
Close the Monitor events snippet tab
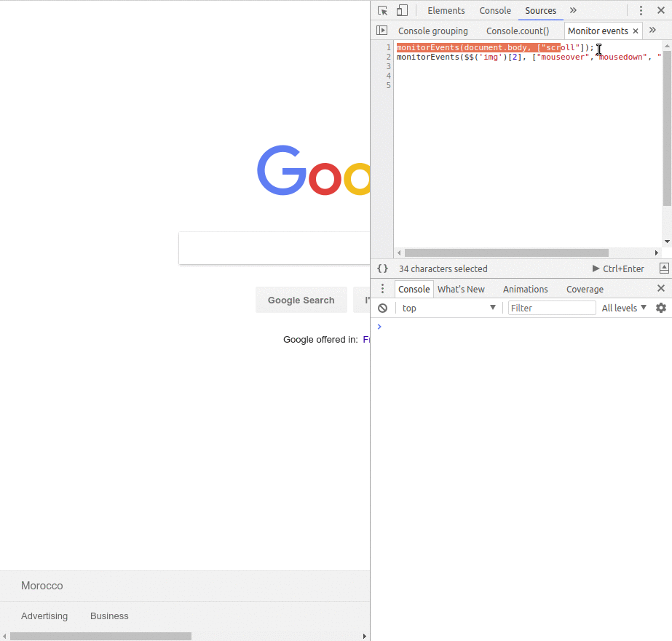point(636,31)
